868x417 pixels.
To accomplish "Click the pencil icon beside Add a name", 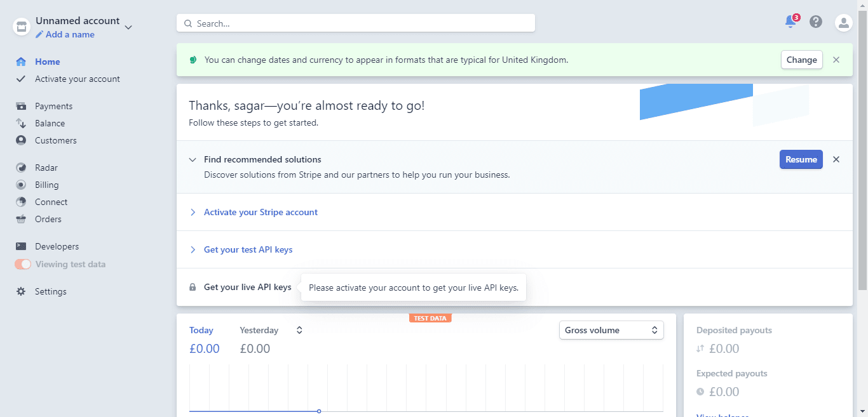I will pyautogui.click(x=39, y=35).
